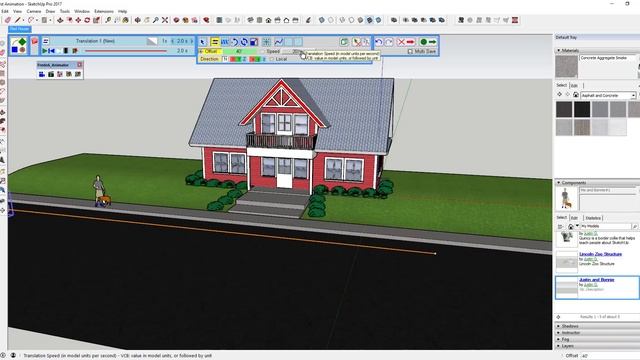Select the Local radio button
This screenshot has width=640, height=360.
[272, 59]
